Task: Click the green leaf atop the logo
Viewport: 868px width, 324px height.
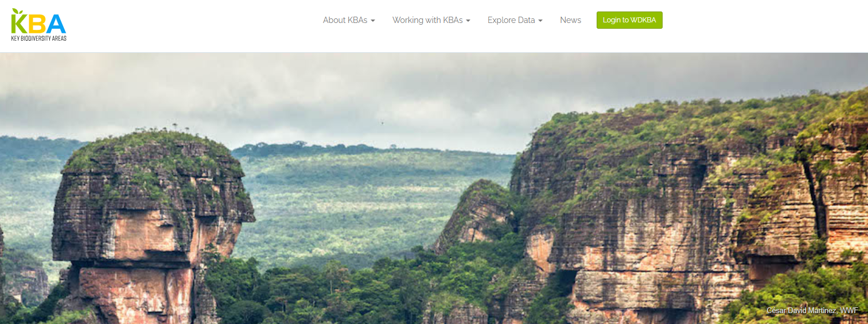Action: pyautogui.click(x=18, y=11)
